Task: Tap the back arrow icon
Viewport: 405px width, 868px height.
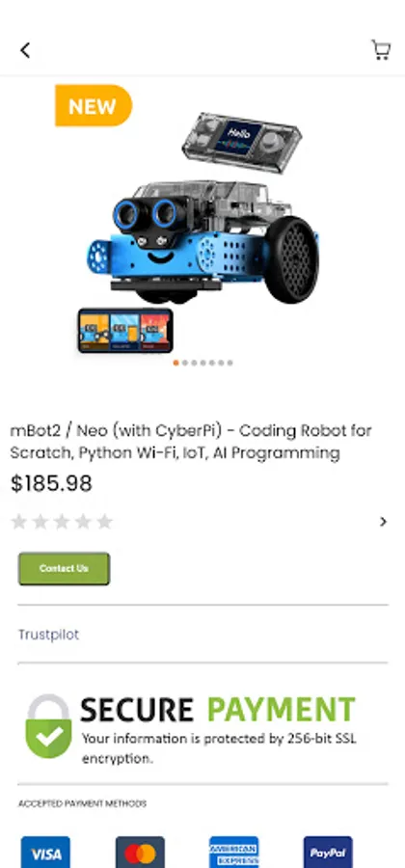Action: coord(25,50)
